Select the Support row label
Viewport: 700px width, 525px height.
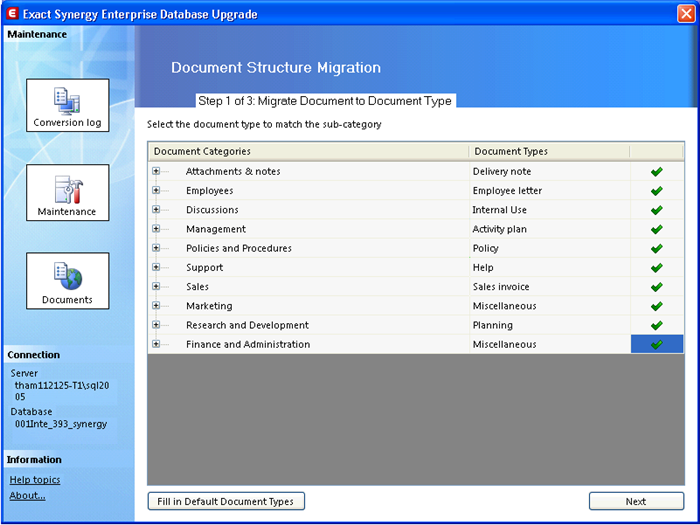click(x=204, y=267)
